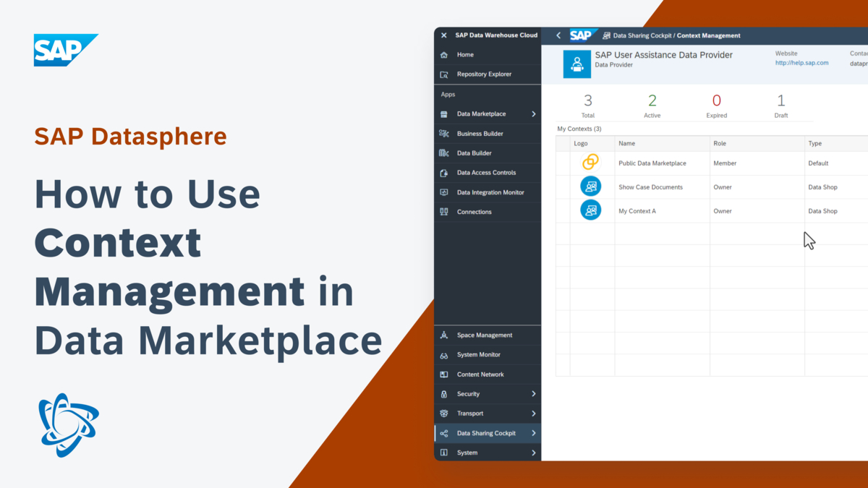The width and height of the screenshot is (868, 488).
Task: Select the My Context A table row
Action: click(x=650, y=210)
